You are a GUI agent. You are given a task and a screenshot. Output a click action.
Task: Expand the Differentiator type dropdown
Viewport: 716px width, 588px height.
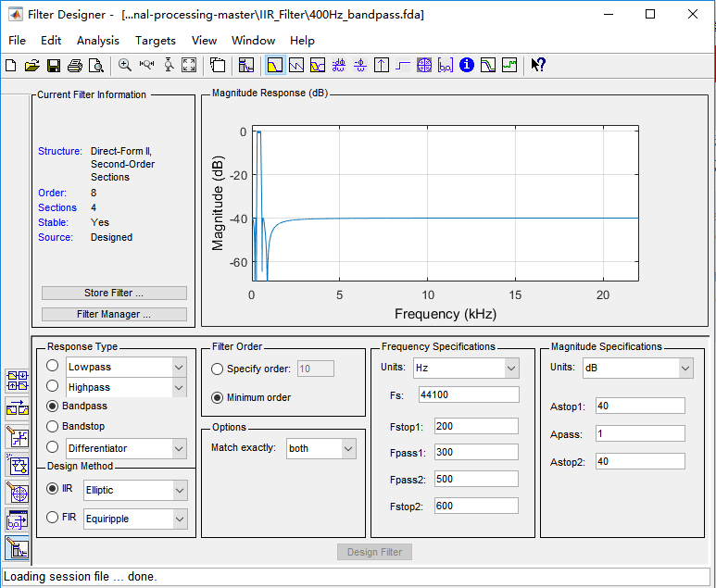[x=179, y=449]
